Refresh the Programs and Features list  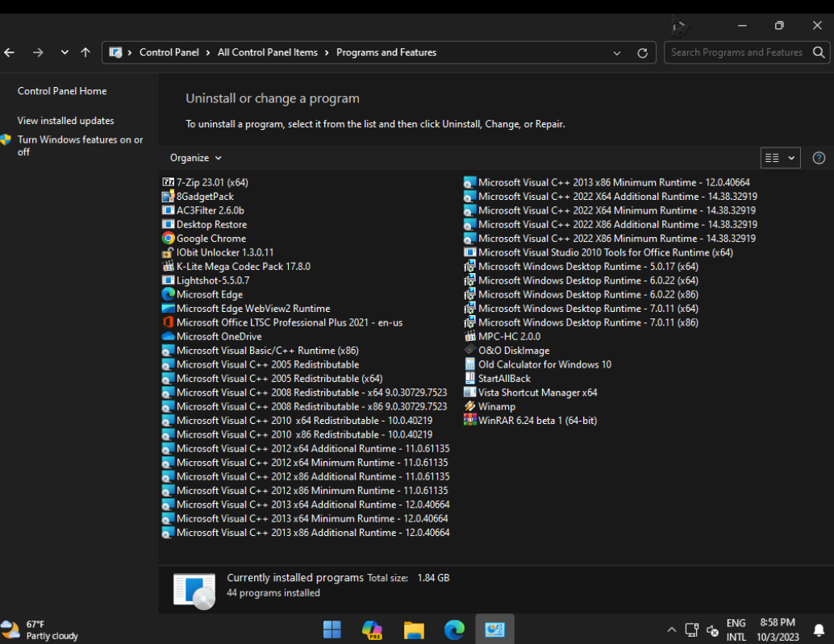[x=643, y=52]
